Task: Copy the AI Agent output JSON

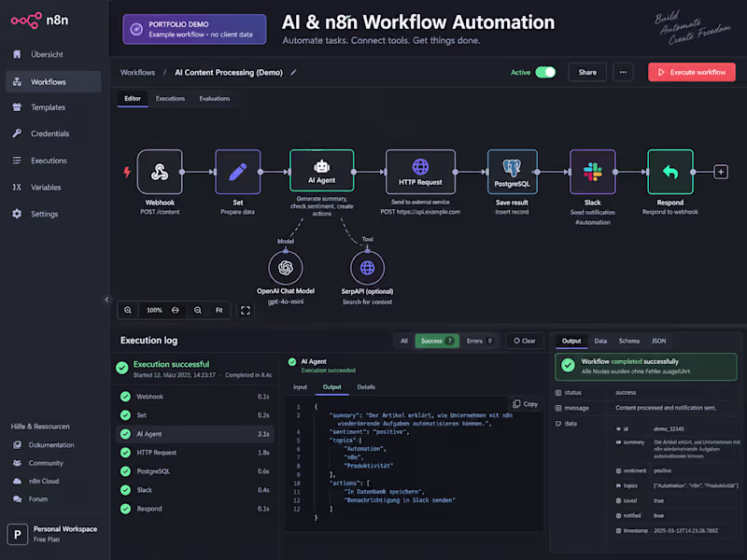Action: (x=526, y=404)
